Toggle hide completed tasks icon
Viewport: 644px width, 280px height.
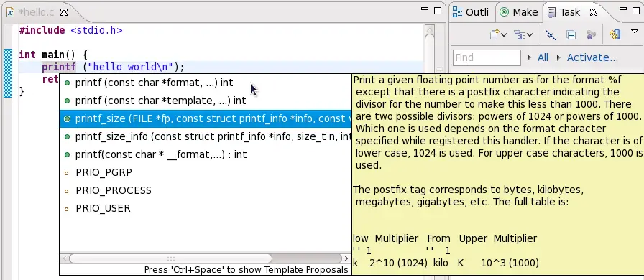pyautogui.click(x=551, y=35)
